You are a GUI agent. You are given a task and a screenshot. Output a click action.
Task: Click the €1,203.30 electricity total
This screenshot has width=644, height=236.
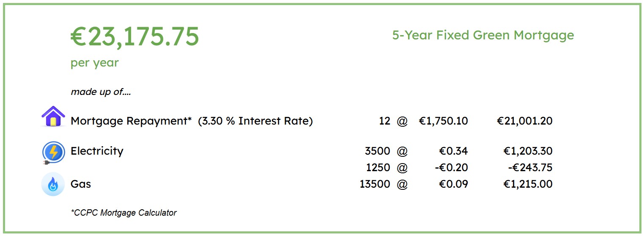pos(528,151)
